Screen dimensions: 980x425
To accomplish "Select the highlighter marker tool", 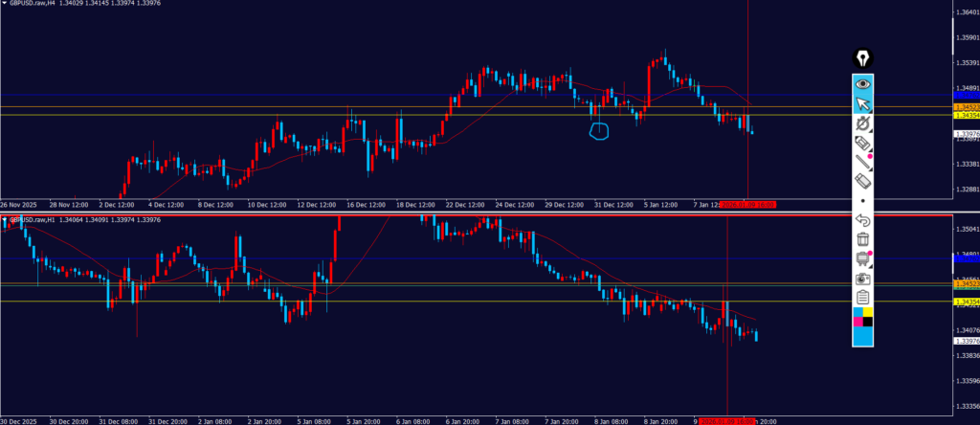I will (862, 143).
